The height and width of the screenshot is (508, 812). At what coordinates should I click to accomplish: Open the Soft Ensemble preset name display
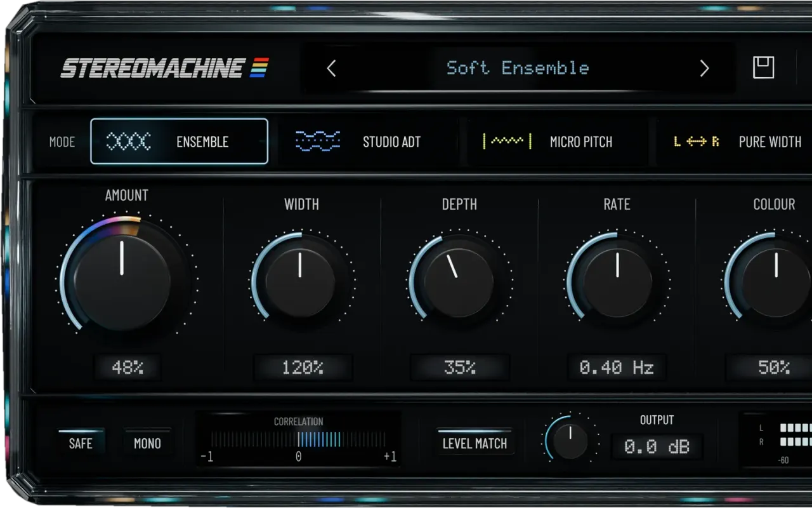click(518, 68)
